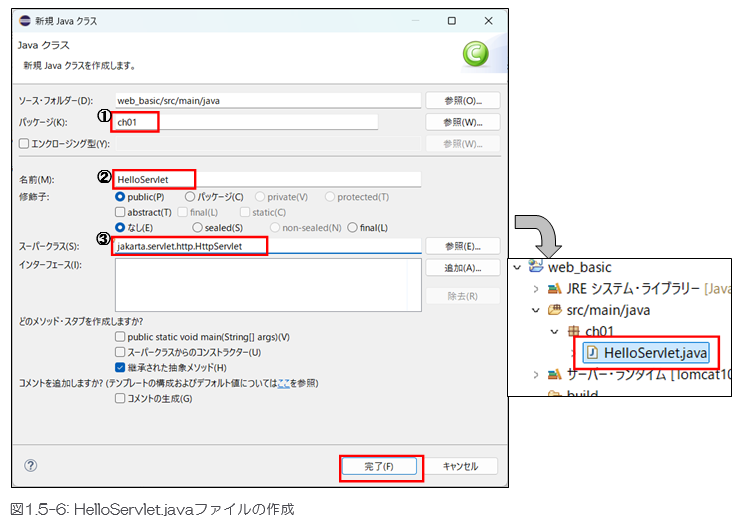Click the 名前(M) HelloServlet text field
The image size is (736, 521).
(266, 179)
